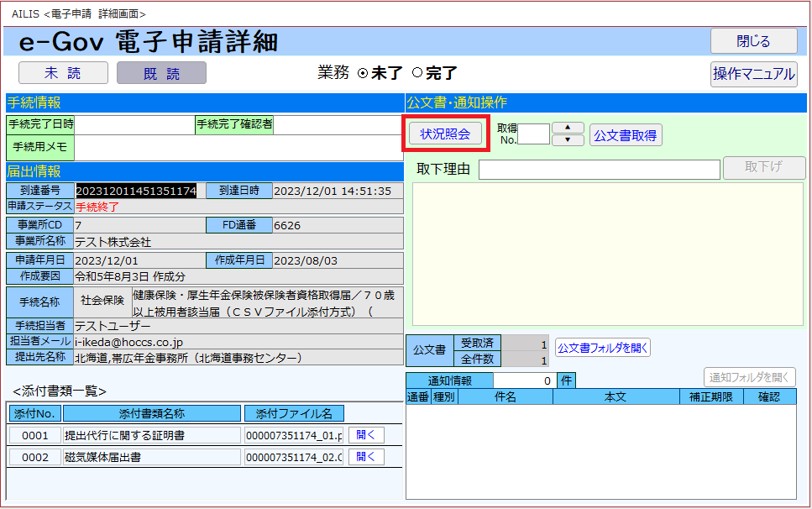812x509 pixels.
Task: Click the 補正期限 column header
Action: 711,397
